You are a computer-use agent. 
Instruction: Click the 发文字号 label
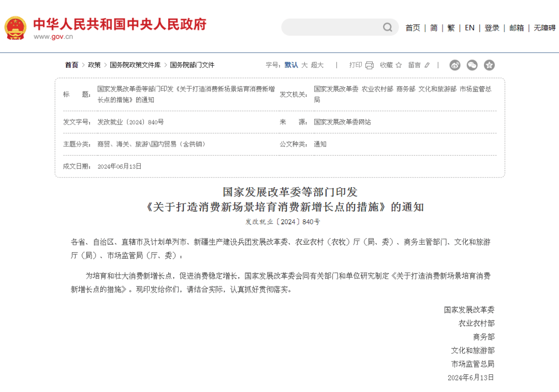click(x=77, y=122)
